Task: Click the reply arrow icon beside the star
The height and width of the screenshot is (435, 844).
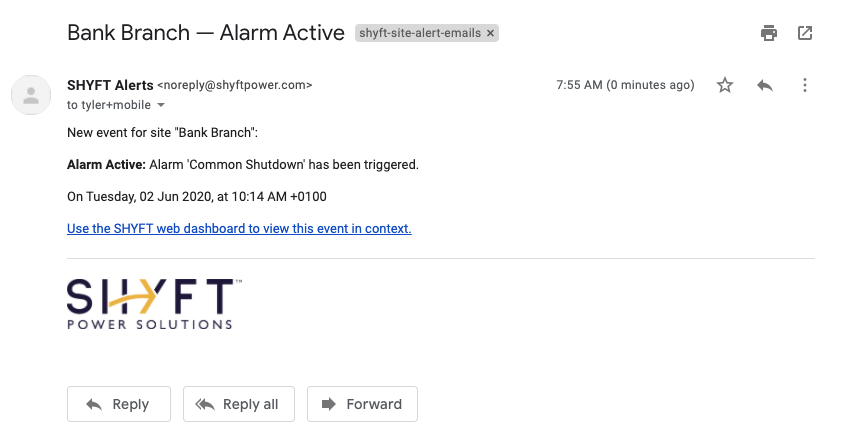Action: tap(765, 85)
